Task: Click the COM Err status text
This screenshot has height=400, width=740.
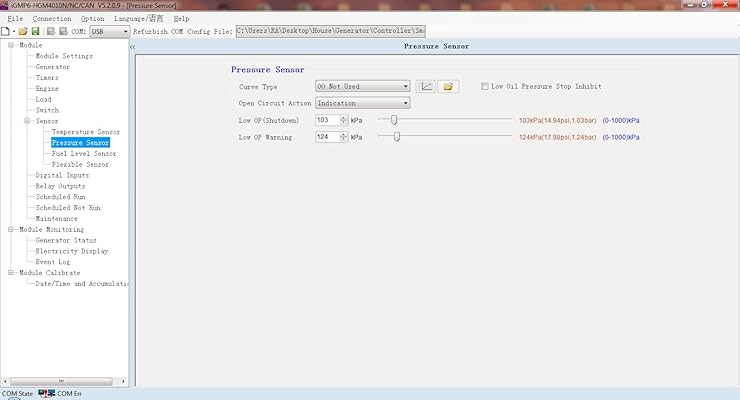Action: coord(69,394)
